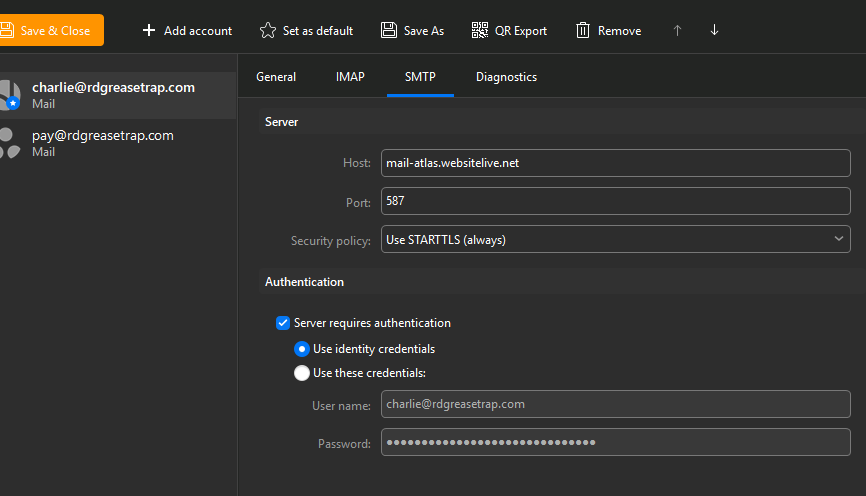
Task: Click the Save & Close button
Action: (x=50, y=31)
